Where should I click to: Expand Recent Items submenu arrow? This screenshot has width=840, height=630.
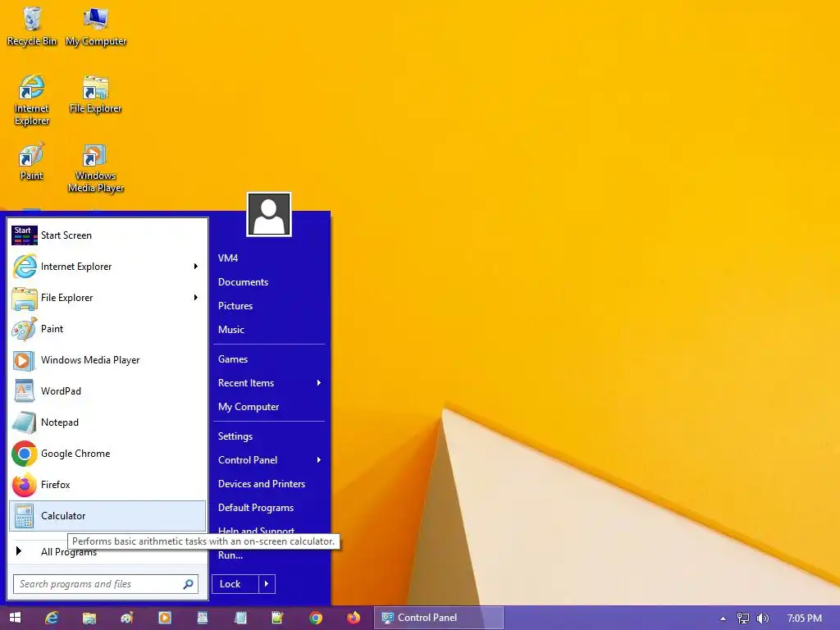point(319,382)
